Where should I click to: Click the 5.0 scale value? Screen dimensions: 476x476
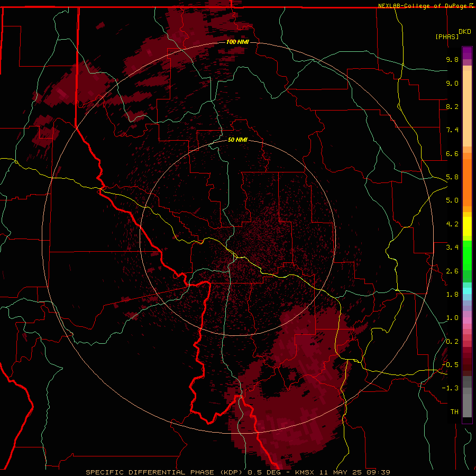coord(452,200)
